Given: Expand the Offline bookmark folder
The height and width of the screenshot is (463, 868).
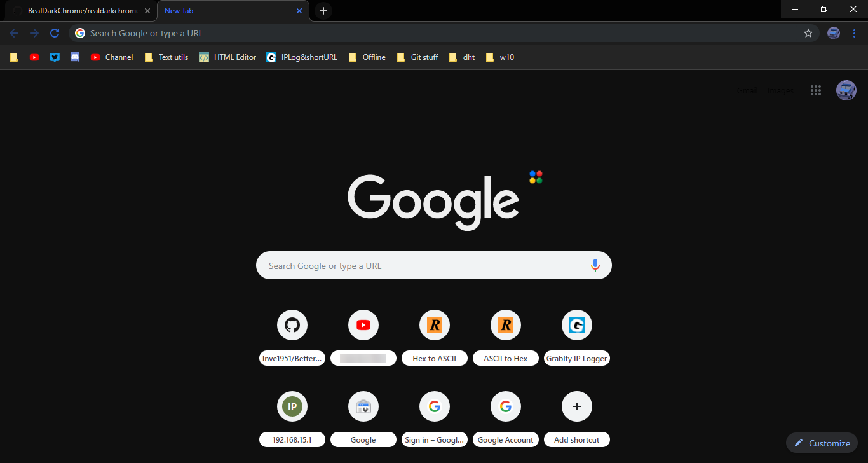Looking at the screenshot, I should tap(367, 57).
